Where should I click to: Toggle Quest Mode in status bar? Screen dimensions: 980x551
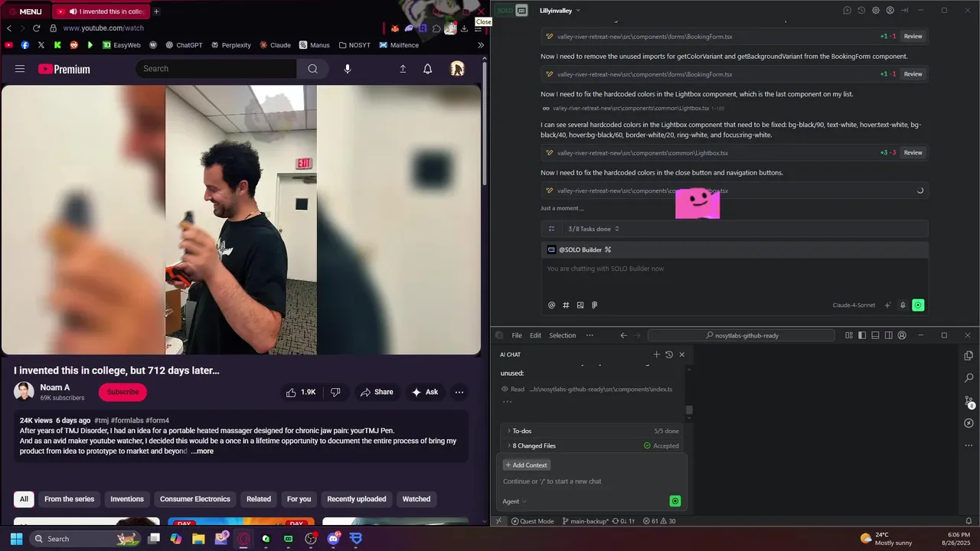(x=532, y=521)
